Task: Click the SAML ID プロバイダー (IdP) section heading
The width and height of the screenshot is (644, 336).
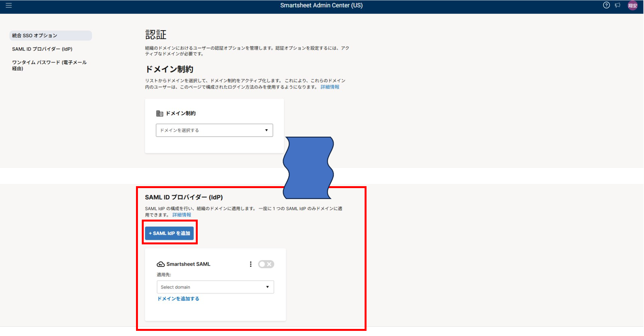Action: 184,197
